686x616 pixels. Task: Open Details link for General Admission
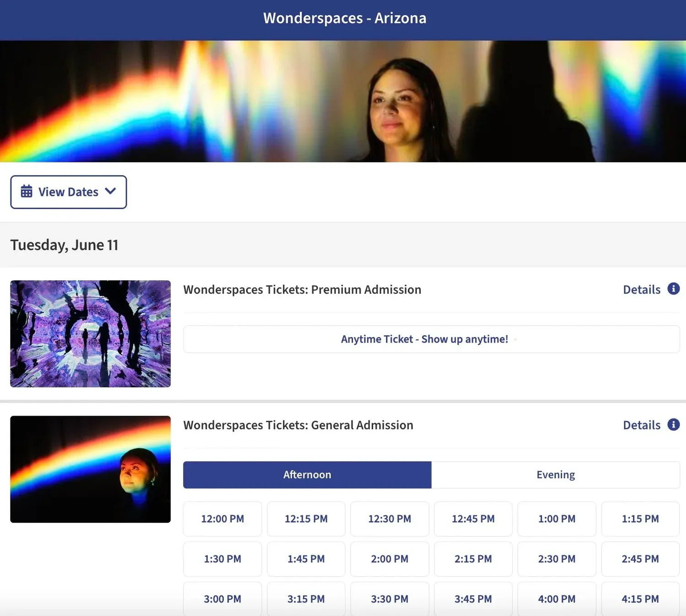pyautogui.click(x=642, y=425)
